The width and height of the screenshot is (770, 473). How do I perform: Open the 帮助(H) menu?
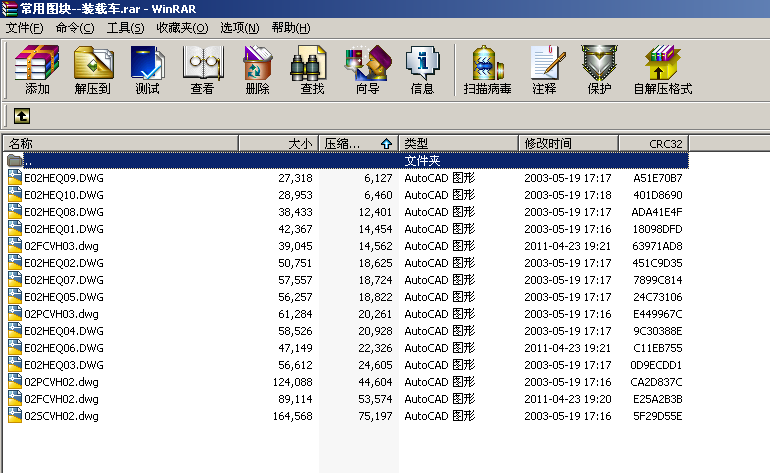[x=291, y=28]
